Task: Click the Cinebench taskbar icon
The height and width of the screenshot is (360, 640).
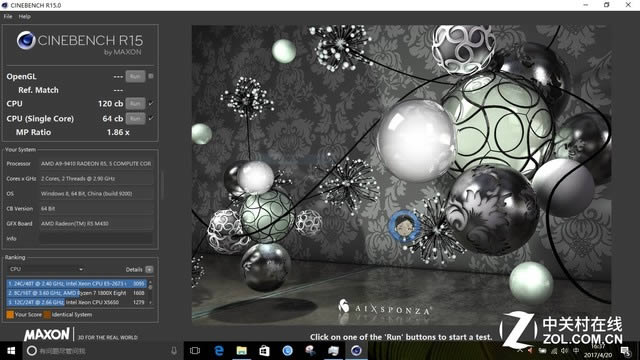Action: 356,351
